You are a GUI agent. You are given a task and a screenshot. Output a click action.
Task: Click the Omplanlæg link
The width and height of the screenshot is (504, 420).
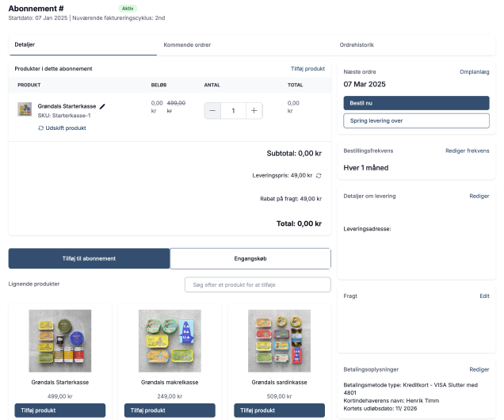coord(474,71)
